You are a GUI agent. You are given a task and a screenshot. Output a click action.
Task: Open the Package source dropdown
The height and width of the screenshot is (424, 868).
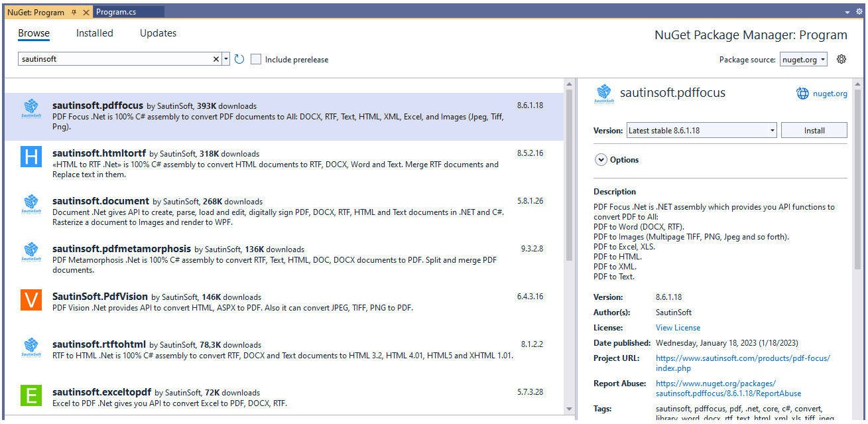(804, 59)
